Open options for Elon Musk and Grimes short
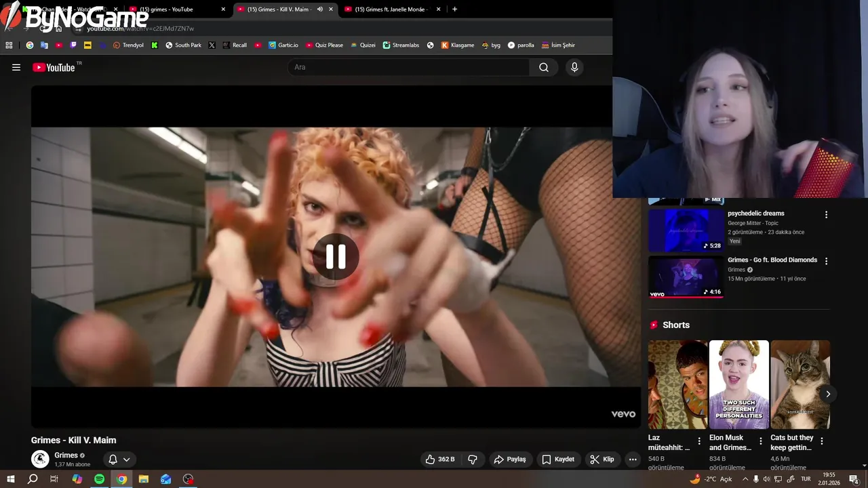This screenshot has height=488, width=868. [761, 441]
